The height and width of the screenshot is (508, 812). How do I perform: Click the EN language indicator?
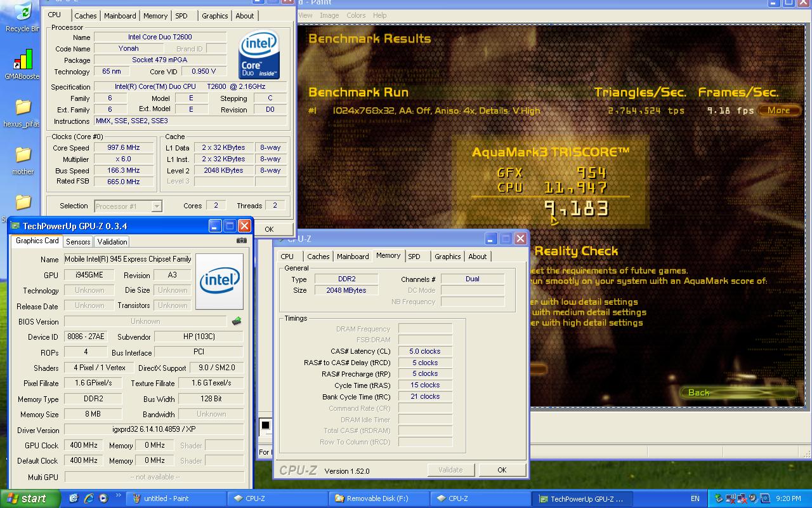(x=695, y=498)
